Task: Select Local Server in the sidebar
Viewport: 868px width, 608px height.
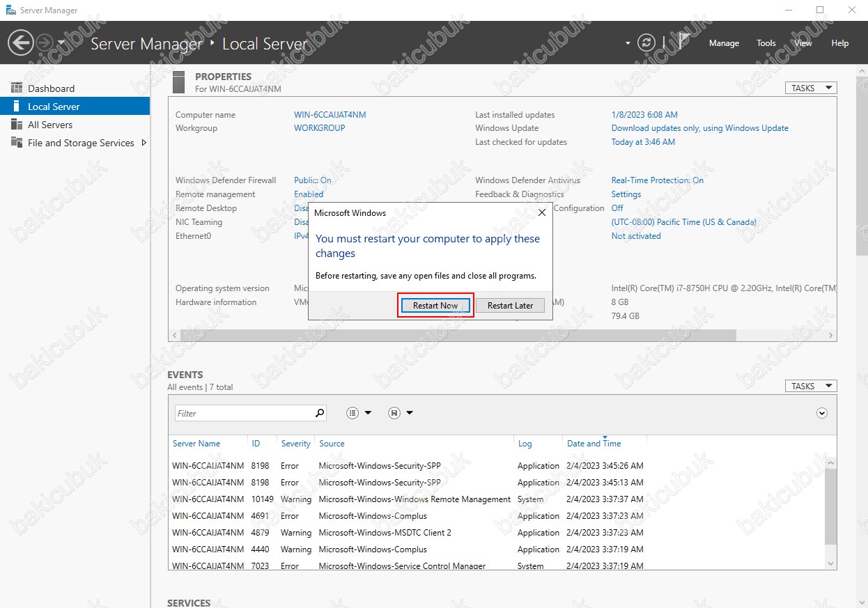Action: point(75,107)
